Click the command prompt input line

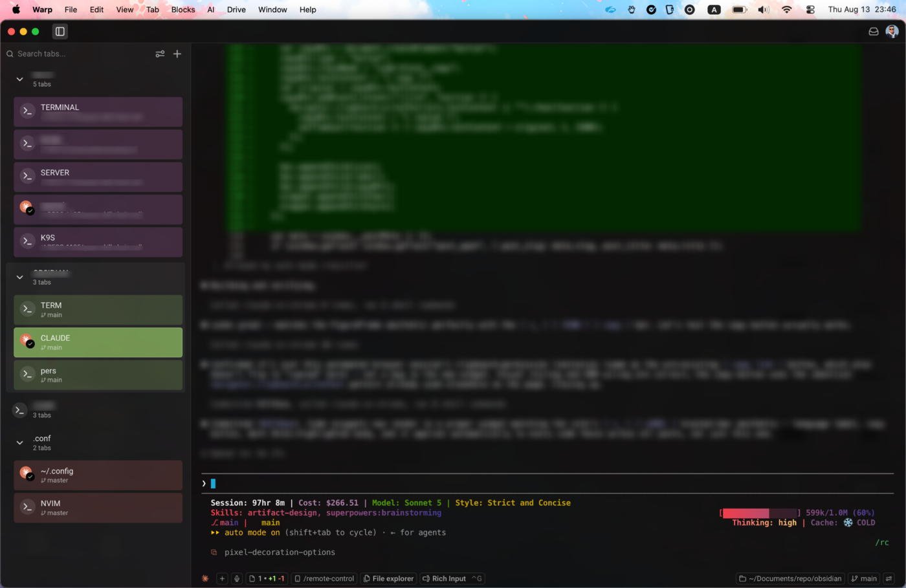pyautogui.click(x=547, y=483)
